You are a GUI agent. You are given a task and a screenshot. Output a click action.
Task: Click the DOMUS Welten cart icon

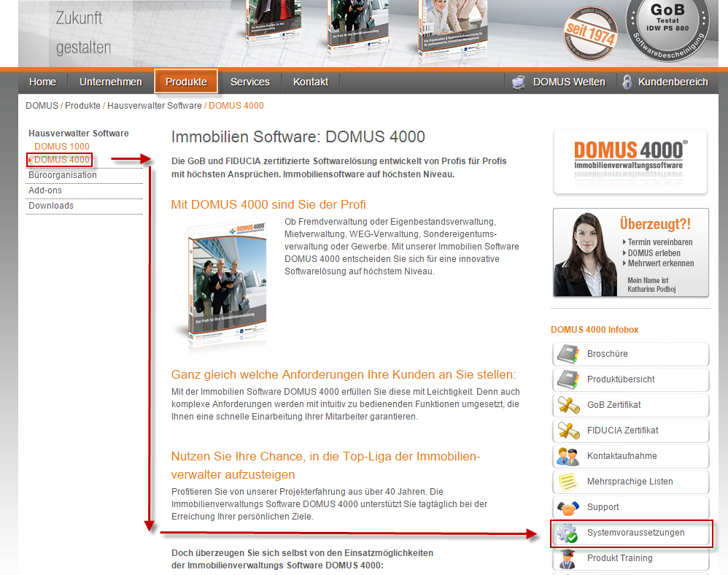pyautogui.click(x=518, y=82)
